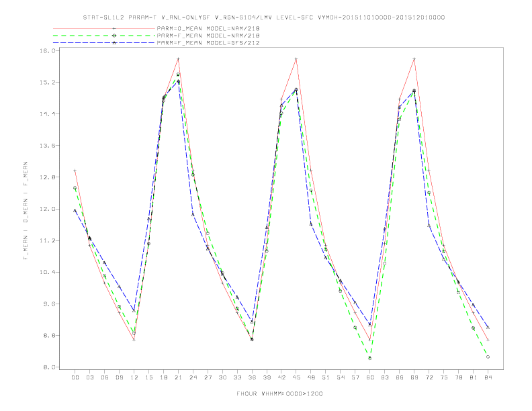Click x-axis tick label 48
Screen dimensions: 532x411
click(x=311, y=377)
